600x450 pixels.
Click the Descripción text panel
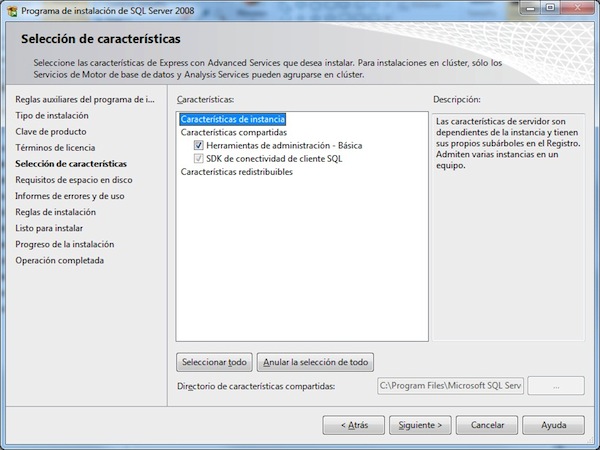(x=508, y=227)
